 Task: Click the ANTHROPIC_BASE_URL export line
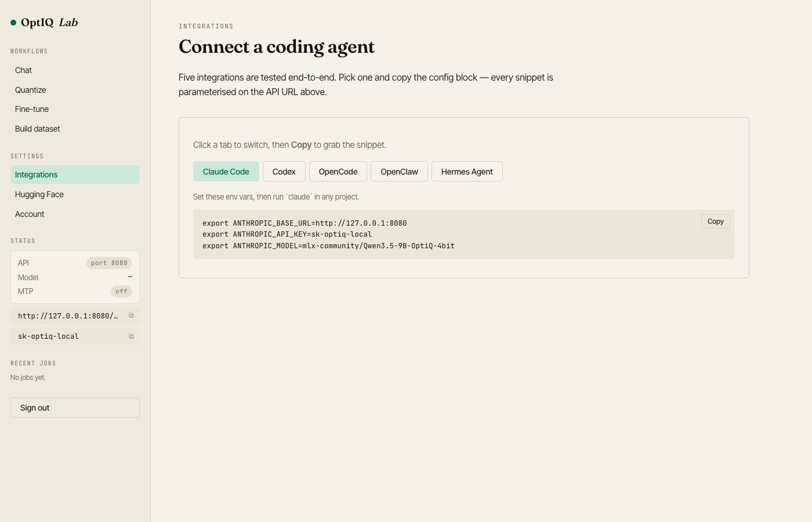304,223
